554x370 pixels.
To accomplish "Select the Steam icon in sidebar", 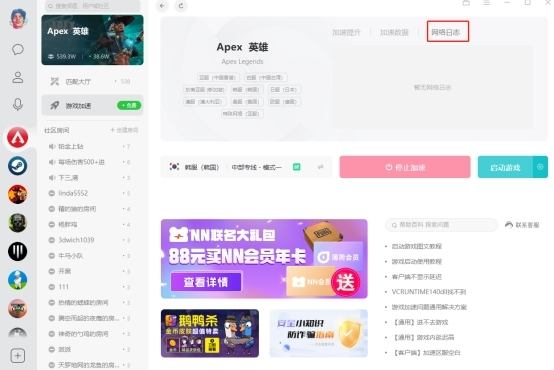I will tap(18, 166).
